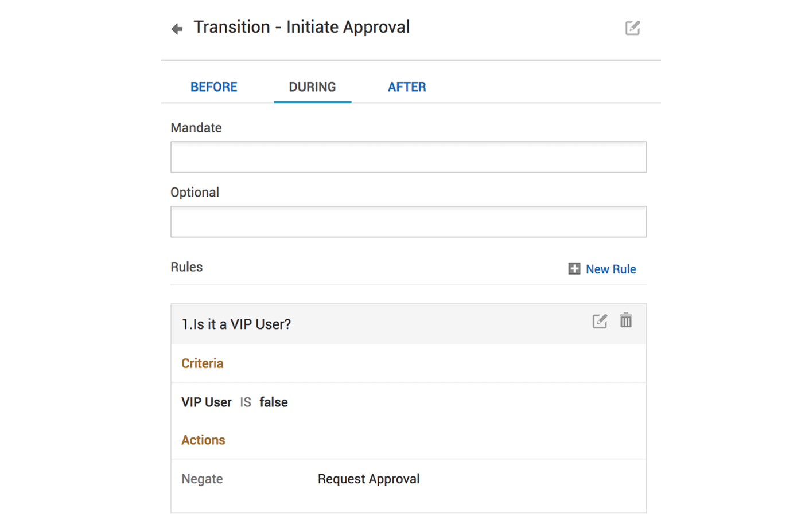Add a rule via New Rule link

pyautogui.click(x=611, y=269)
